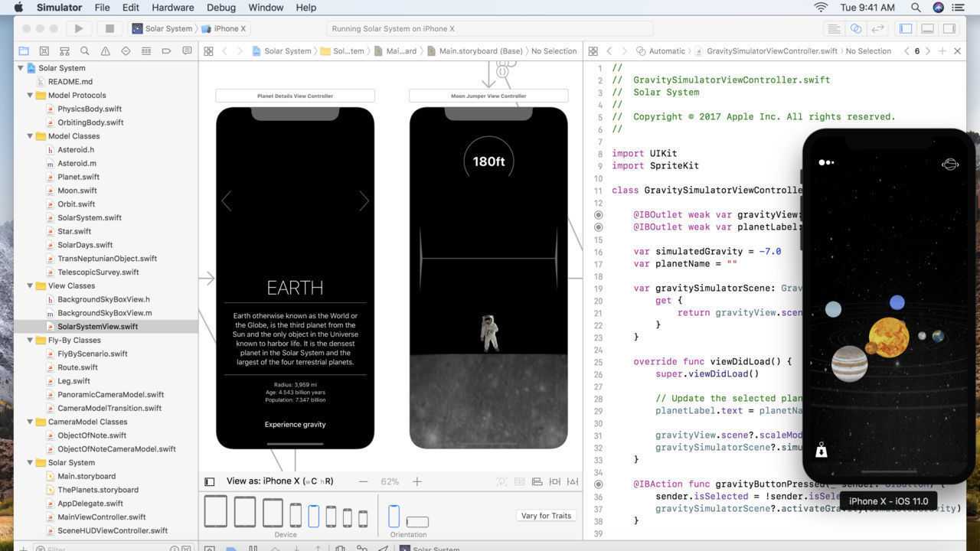Image resolution: width=980 pixels, height=551 pixels.
Task: Zoom in the storyboard canvas
Action: click(416, 481)
